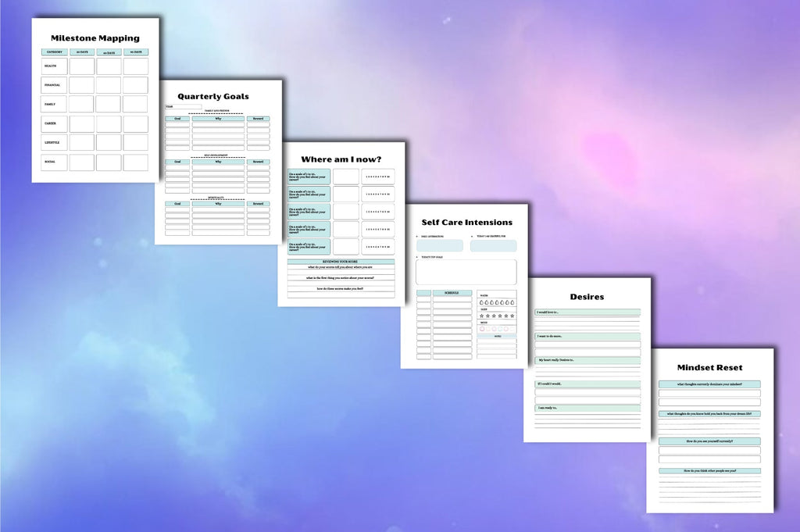Image resolution: width=800 pixels, height=532 pixels.
Task: Select "How do you think other people see you?" prompt
Action: 709,471
